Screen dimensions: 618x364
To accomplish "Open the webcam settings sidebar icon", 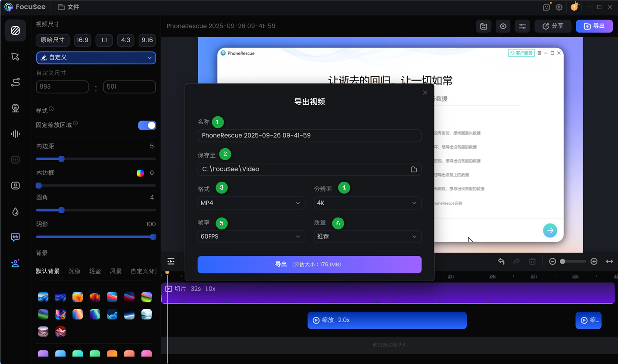I will [x=16, y=108].
